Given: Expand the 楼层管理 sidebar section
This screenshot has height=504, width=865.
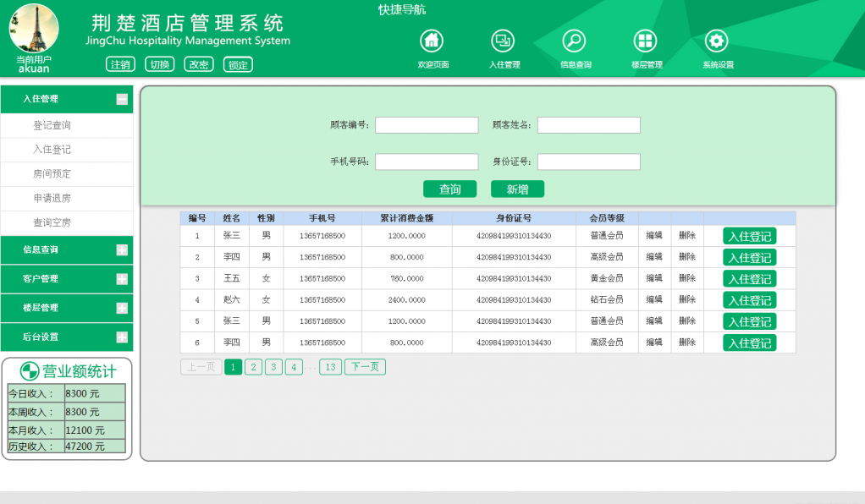Looking at the screenshot, I should (x=122, y=309).
